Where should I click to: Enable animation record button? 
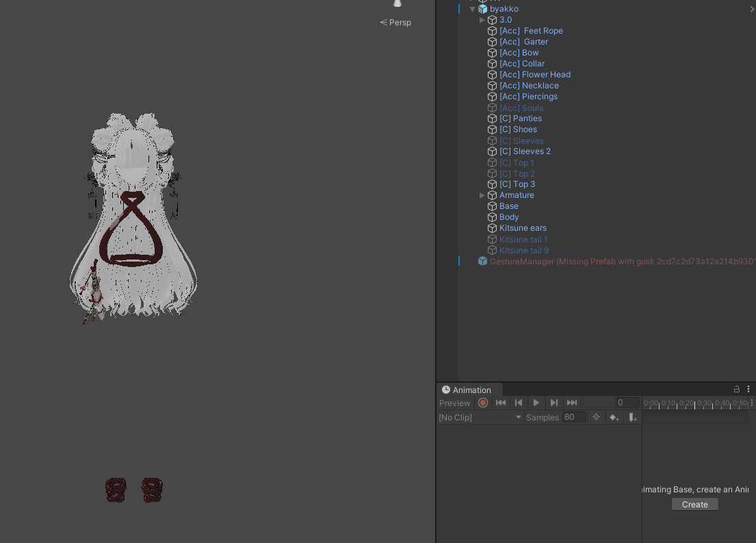[x=483, y=403]
